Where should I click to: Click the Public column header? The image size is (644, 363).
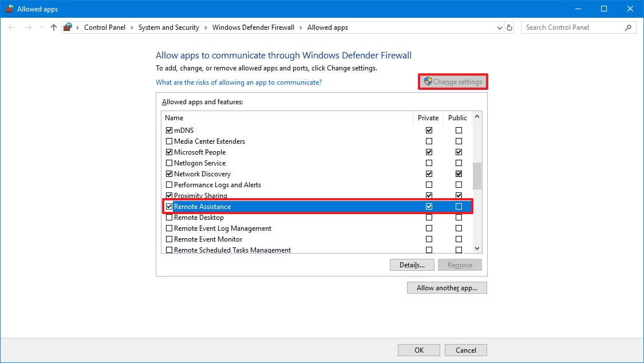click(x=457, y=118)
